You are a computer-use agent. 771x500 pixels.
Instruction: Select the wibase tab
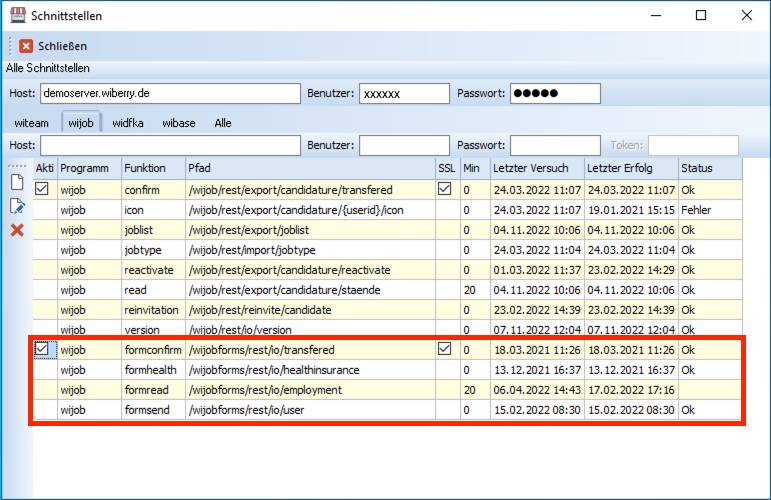pos(179,123)
